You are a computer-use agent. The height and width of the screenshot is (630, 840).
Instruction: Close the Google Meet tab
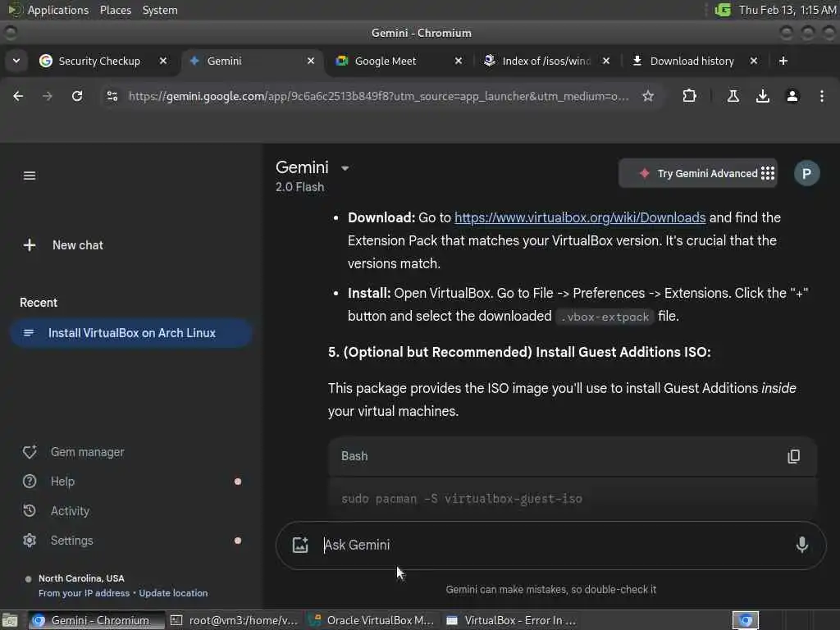click(x=458, y=61)
